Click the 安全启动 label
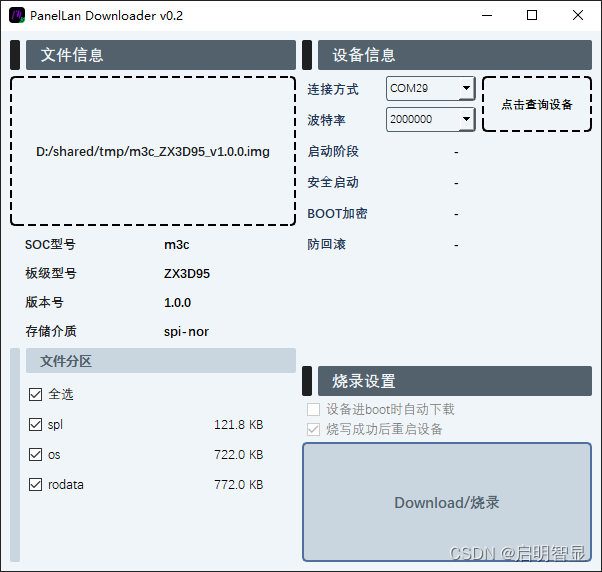The height and width of the screenshot is (572, 602). click(333, 182)
